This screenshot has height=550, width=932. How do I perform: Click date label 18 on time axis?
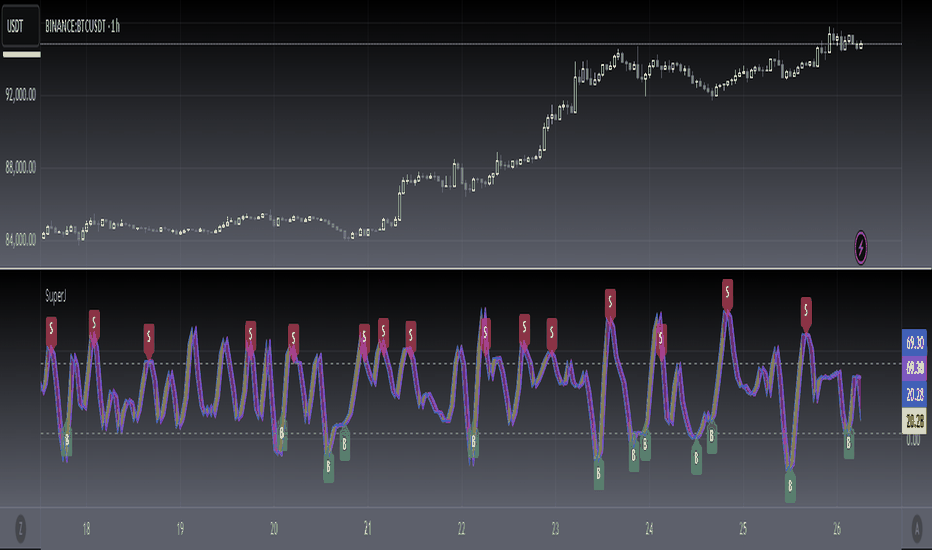pos(86,529)
